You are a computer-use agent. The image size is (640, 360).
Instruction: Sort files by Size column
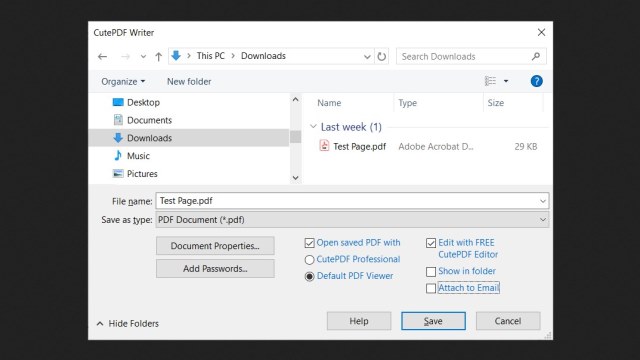[x=496, y=103]
